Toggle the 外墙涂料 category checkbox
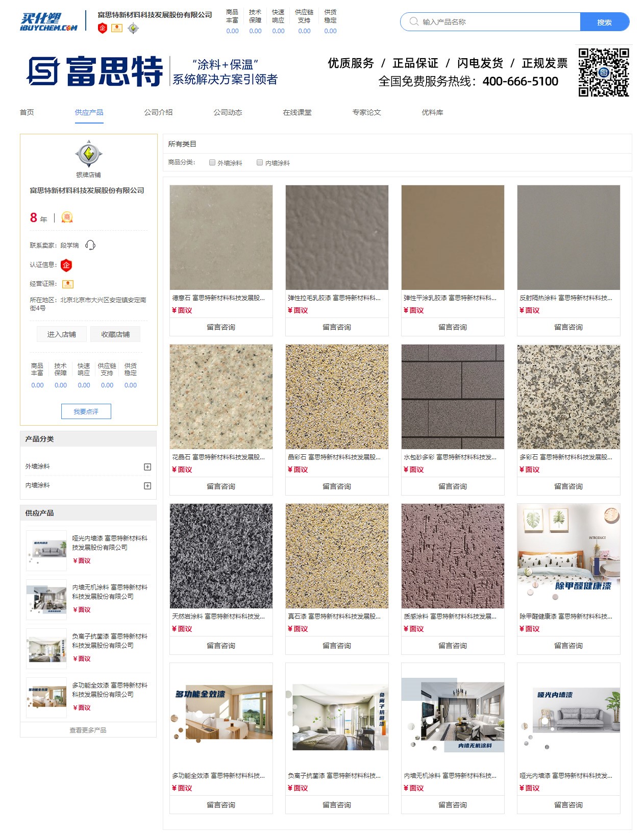The width and height of the screenshot is (644, 833). [x=212, y=162]
